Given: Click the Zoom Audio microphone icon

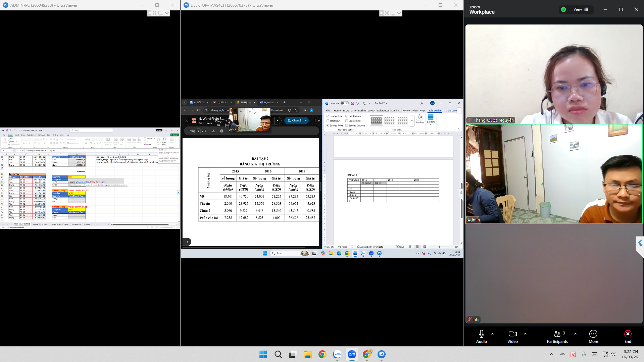Looking at the screenshot, I should click(481, 334).
